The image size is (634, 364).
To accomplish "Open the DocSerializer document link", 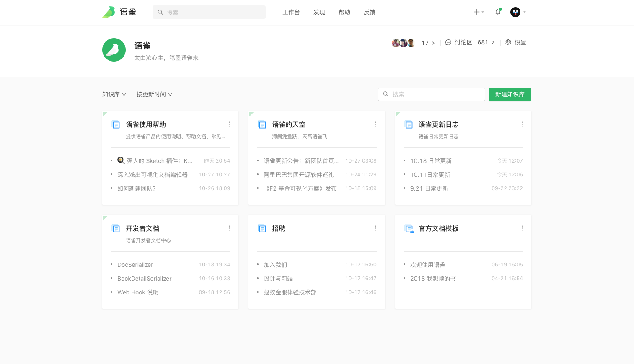I will pos(135,265).
